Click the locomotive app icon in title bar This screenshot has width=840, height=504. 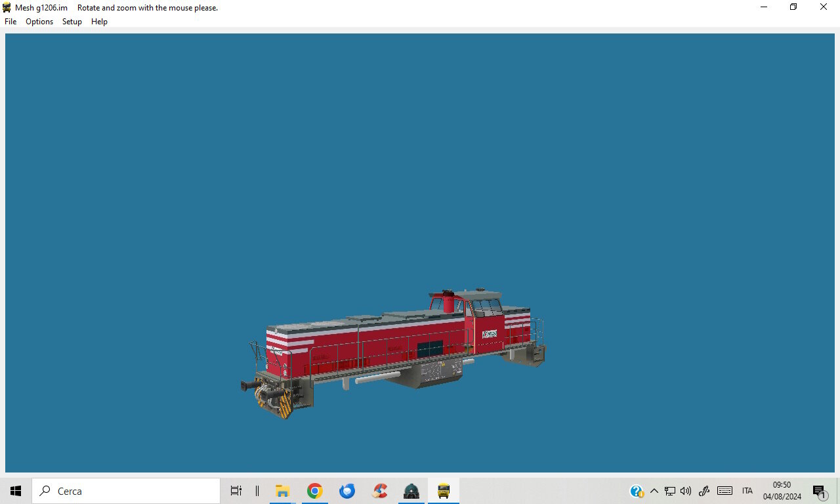coord(7,8)
